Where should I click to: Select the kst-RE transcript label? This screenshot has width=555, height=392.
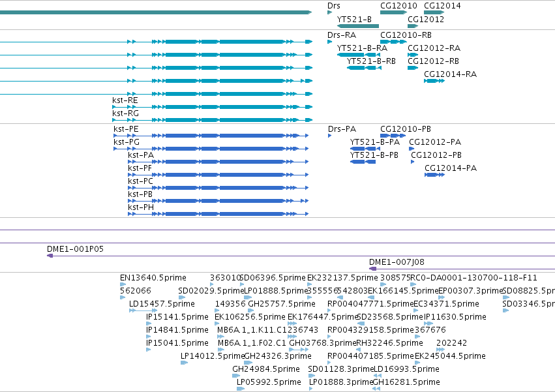coord(125,100)
